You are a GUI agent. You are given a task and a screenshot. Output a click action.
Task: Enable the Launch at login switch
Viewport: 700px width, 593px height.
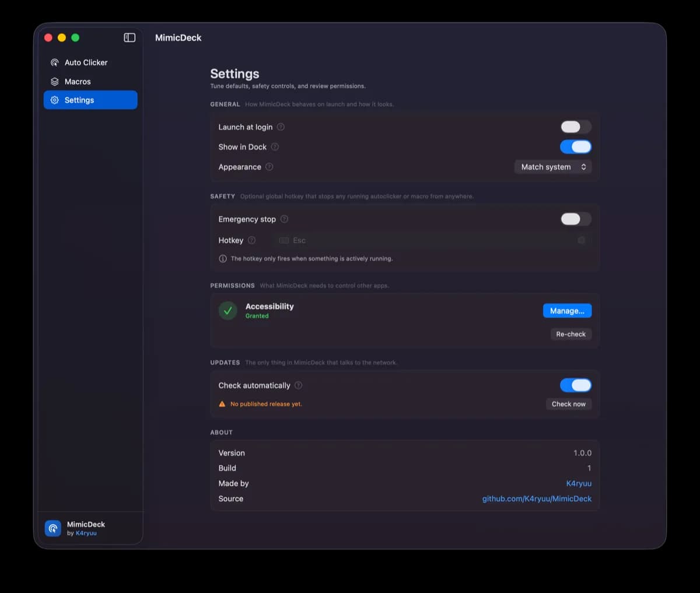click(576, 127)
